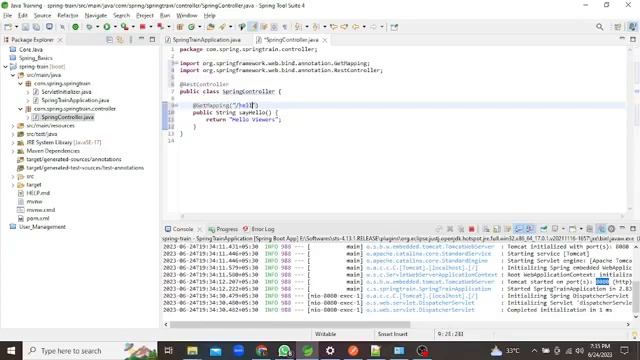Image resolution: width=640 pixels, height=360 pixels.
Task: Click the New Java Class green icon
Action: pos(191,27)
